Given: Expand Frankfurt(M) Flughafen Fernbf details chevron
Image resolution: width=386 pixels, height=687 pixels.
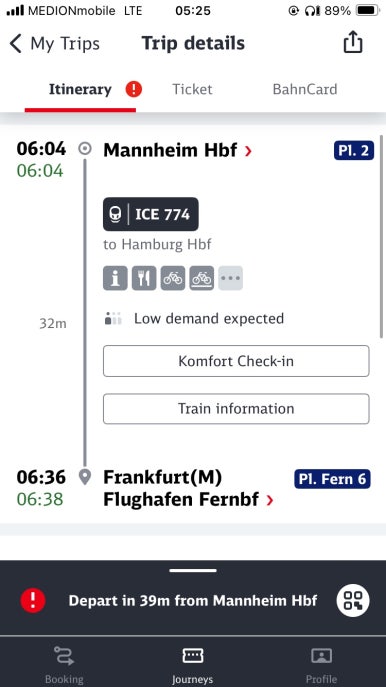Looking at the screenshot, I should (x=270, y=500).
